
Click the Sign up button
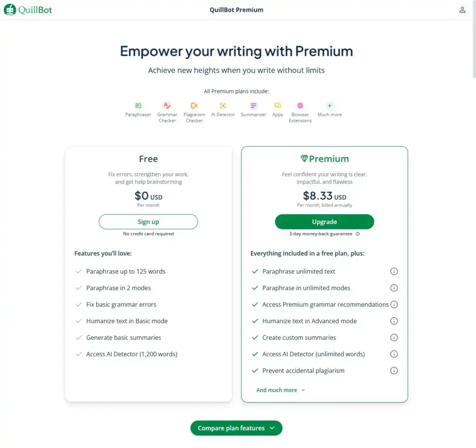click(x=148, y=222)
